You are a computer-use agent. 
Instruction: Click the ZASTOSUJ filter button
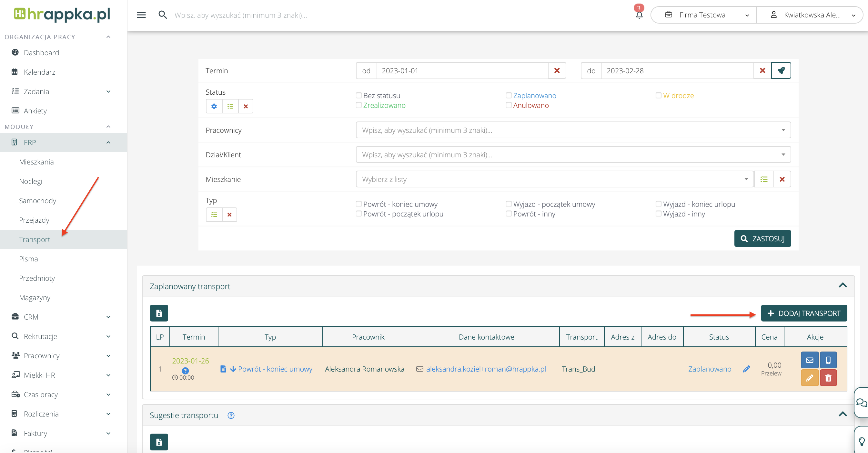762,238
